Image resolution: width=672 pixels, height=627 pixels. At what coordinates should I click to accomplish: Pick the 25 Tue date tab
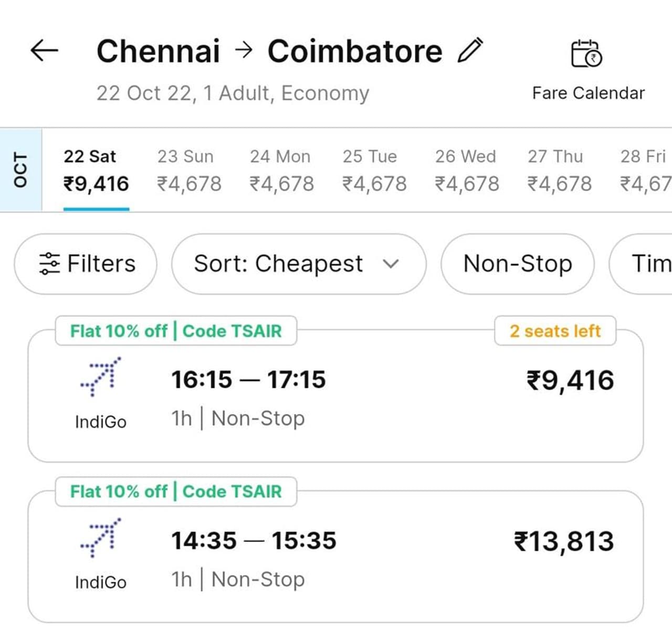(x=374, y=171)
